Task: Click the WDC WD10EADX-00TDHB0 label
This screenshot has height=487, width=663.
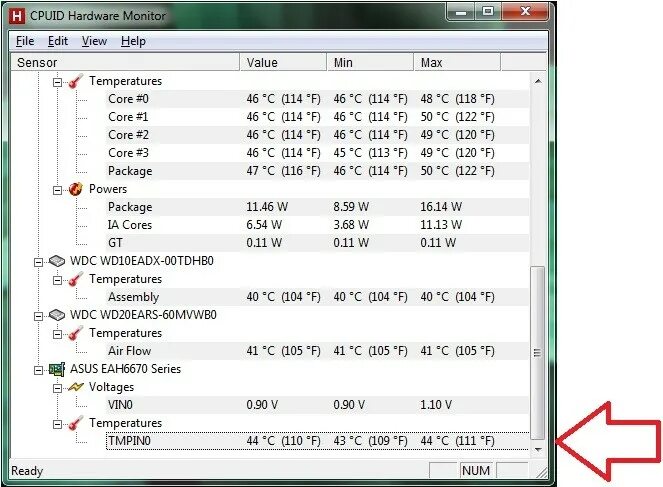Action: click(x=142, y=261)
